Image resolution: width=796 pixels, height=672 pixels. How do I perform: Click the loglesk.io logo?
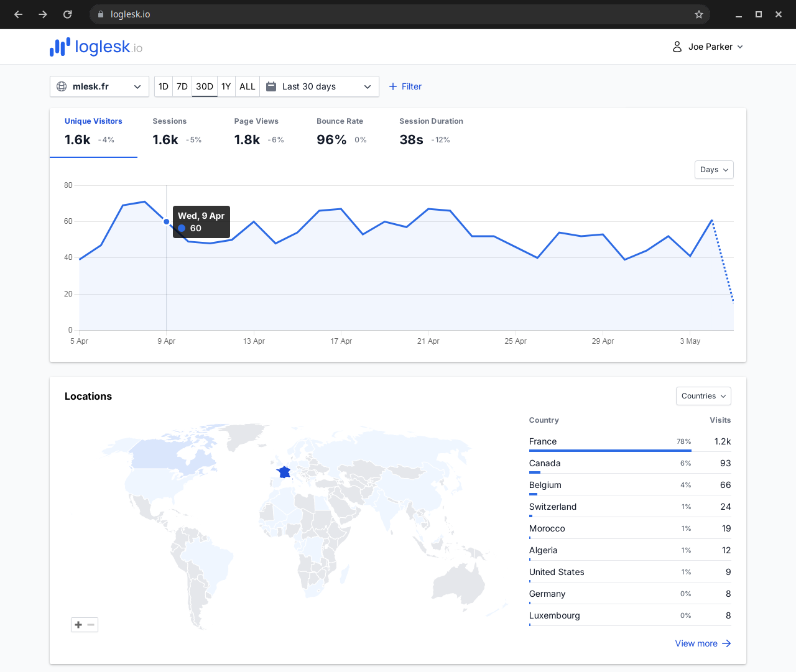tap(96, 47)
